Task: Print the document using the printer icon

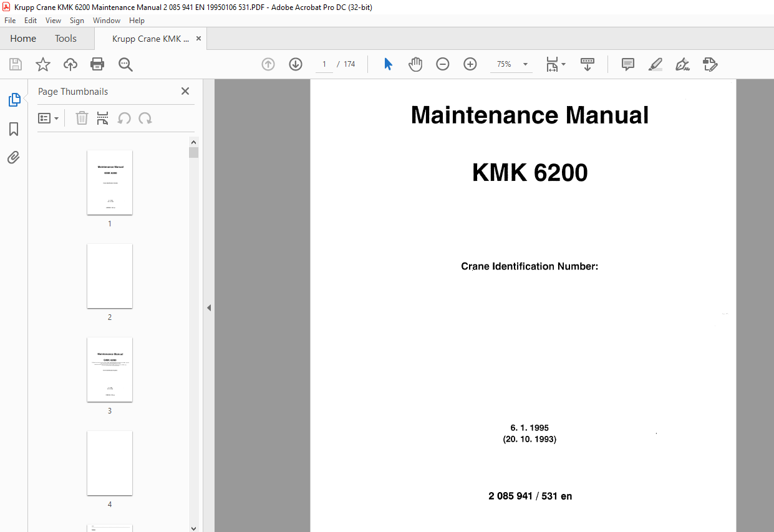Action: tap(97, 64)
